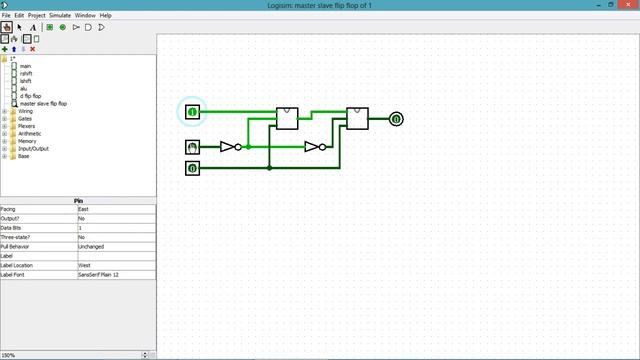Toggle the middle clock input pin

point(192,147)
